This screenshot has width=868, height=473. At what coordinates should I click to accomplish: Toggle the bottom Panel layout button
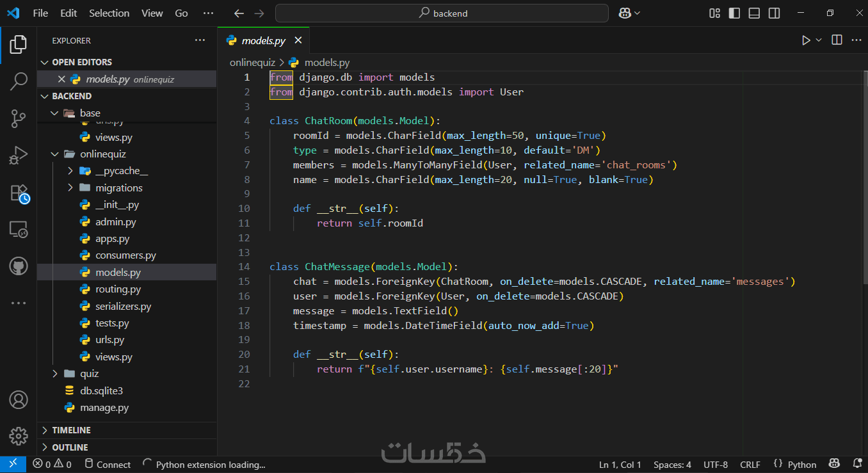[x=754, y=13]
